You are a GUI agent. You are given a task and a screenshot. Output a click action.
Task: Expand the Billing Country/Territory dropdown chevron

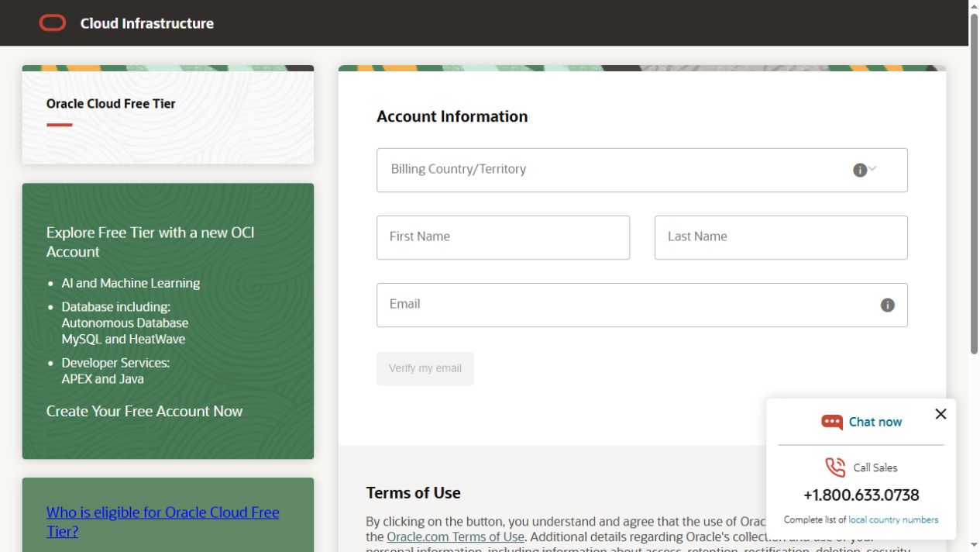(872, 168)
